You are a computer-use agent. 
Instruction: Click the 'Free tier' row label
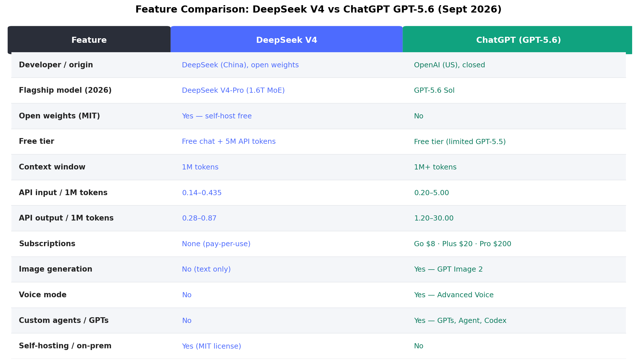tap(37, 141)
